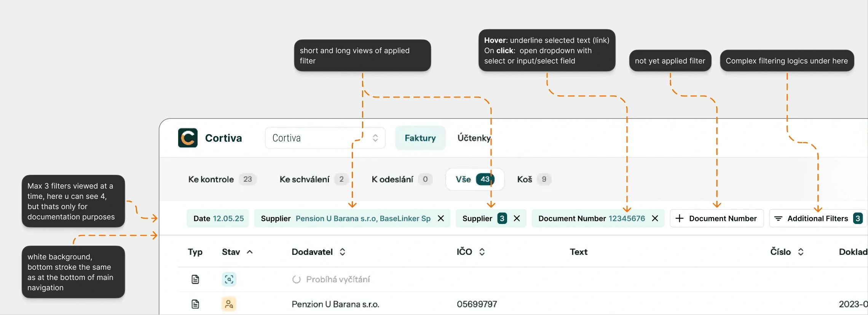This screenshot has width=868, height=315.
Task: Click the Cortiva logo icon
Action: click(188, 138)
